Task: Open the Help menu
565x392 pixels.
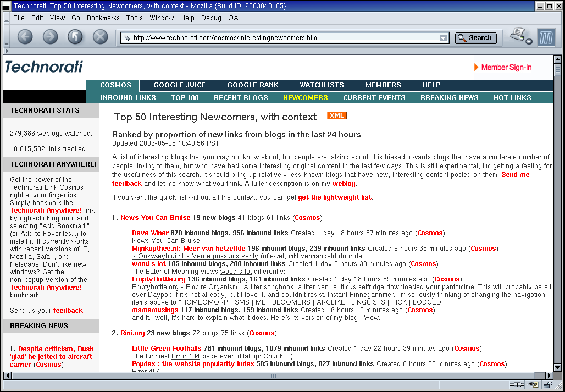Action: coord(187,18)
